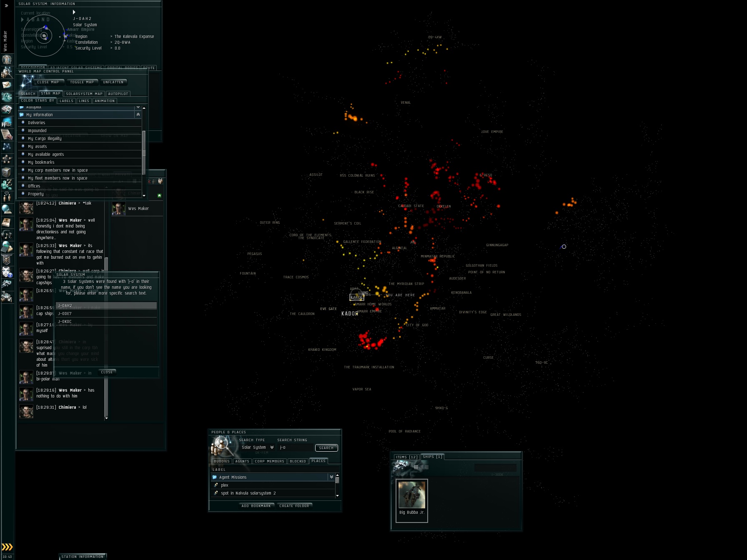Viewport: 747px width, 560px height.
Task: Select Offices star color option
Action: pyautogui.click(x=80, y=186)
